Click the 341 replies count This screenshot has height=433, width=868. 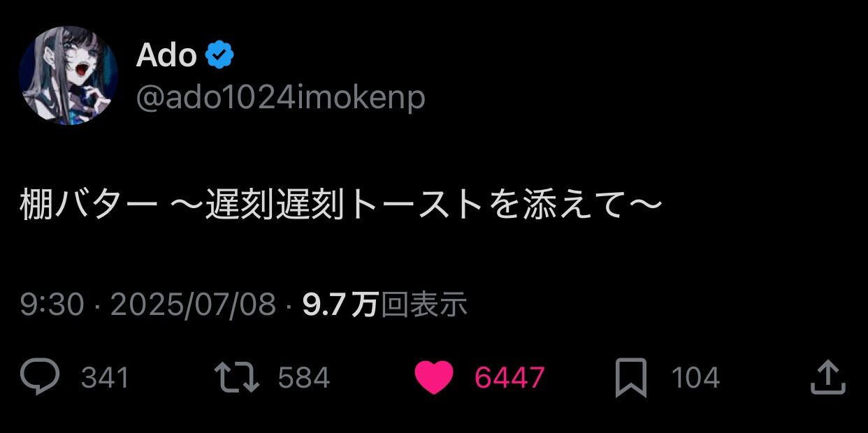tap(105, 379)
